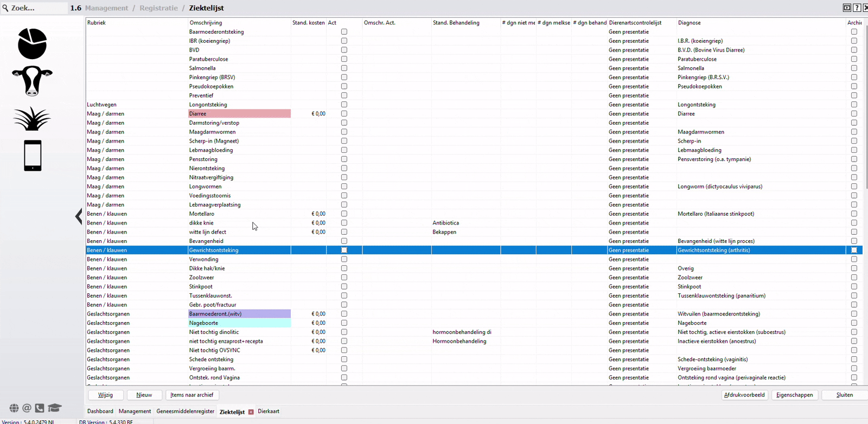Select the Gewrichtsontsteking row
Screen dimensions: 868x424
[474, 250]
